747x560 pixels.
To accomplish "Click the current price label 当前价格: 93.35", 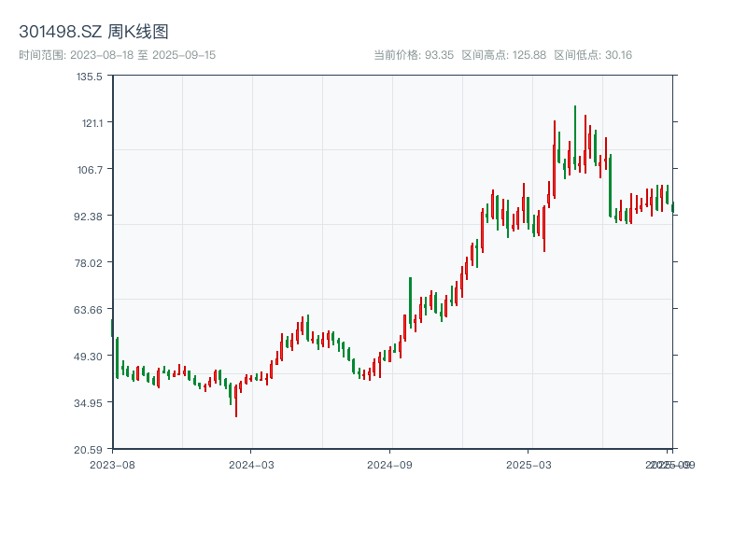I will click(414, 55).
